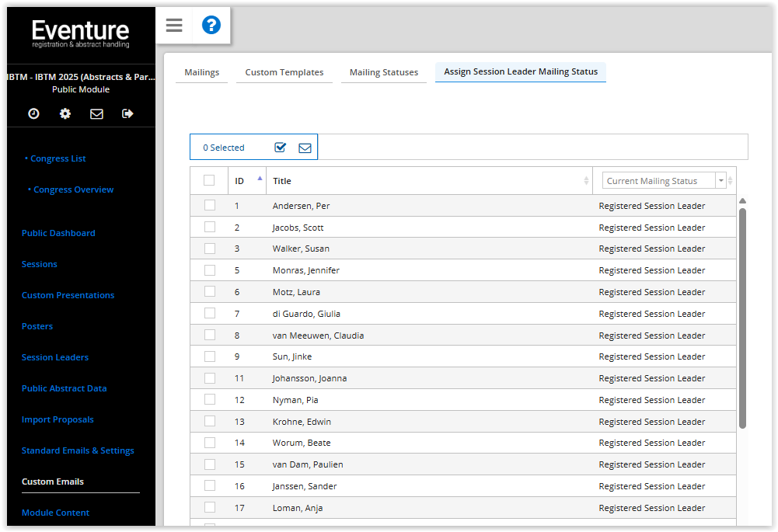Click the scroll-up arrow above table scrollbar
This screenshot has height=532, width=778.
point(742,201)
